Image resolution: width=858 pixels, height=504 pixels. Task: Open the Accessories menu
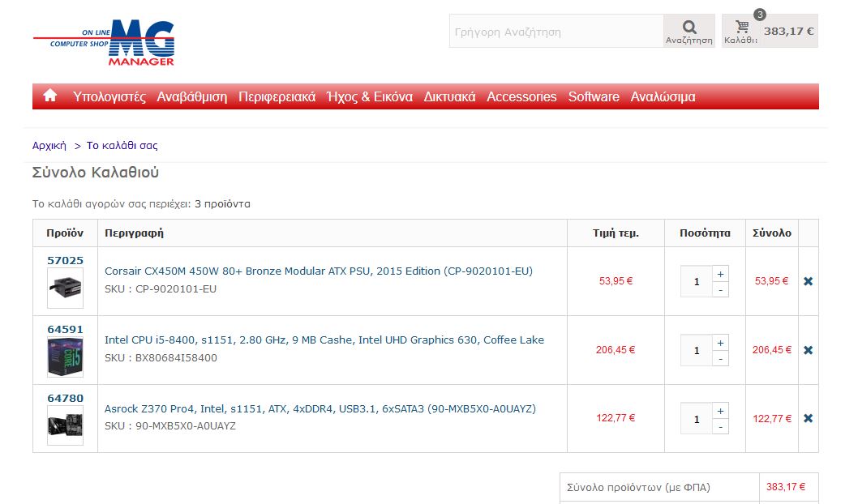521,96
